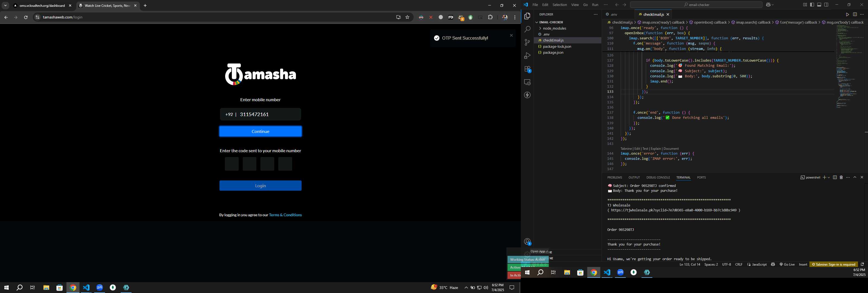Switch to DEBUG CONSOLE panel tab

(658, 177)
